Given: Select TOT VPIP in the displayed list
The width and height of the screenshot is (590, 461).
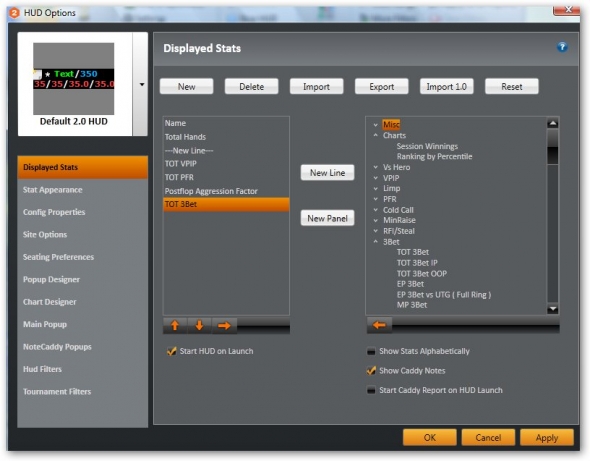Looking at the screenshot, I should coord(226,164).
